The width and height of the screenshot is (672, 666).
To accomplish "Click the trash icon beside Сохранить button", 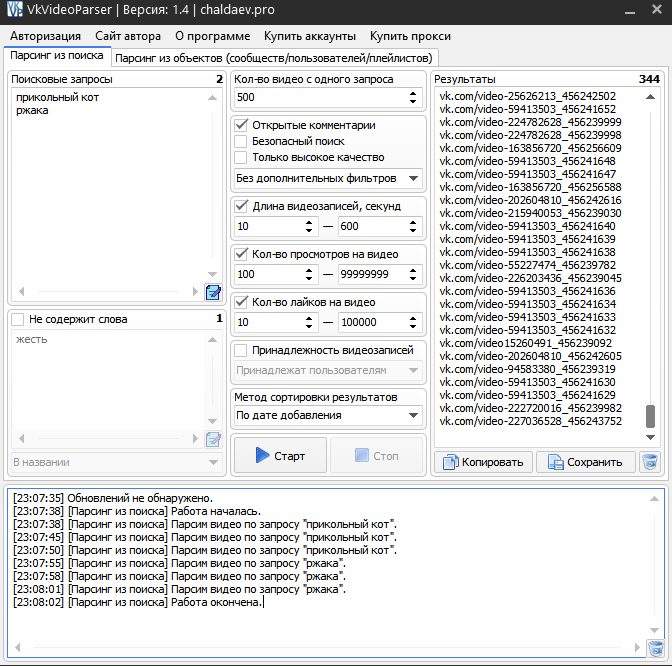I will [x=650, y=461].
